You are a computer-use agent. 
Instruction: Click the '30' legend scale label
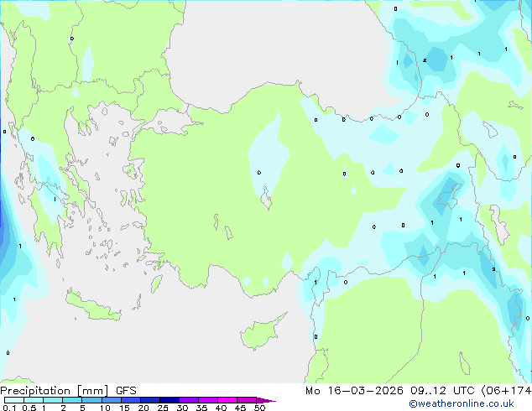pos(182,408)
